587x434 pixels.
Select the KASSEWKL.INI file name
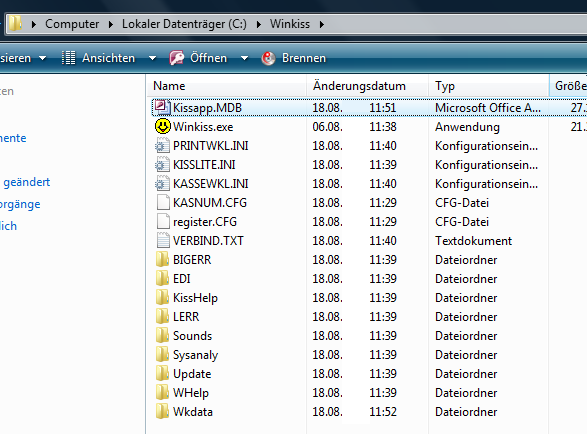coord(210,184)
